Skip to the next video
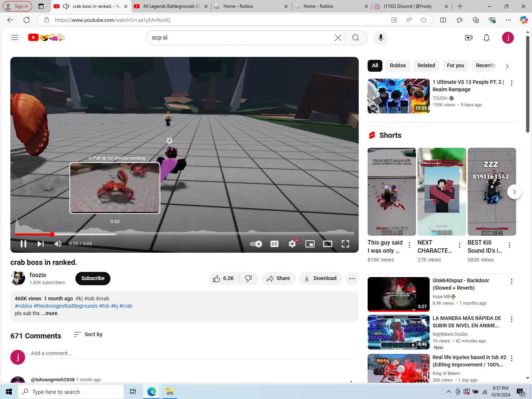 41,244
